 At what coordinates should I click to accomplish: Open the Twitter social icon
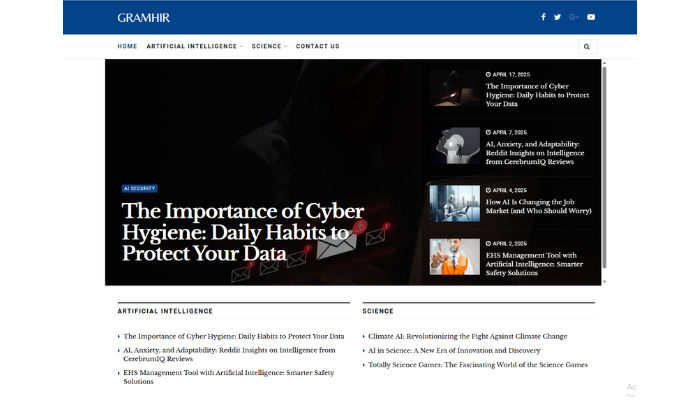click(557, 17)
